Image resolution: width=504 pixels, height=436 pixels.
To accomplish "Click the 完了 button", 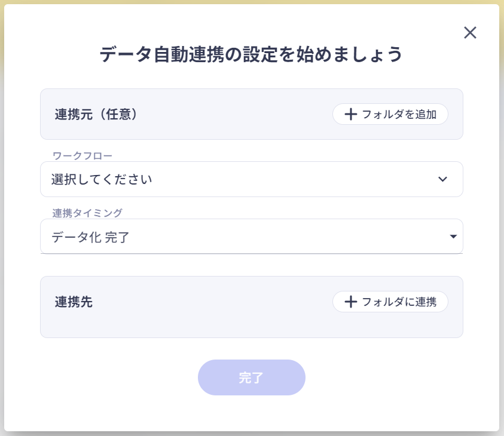I will coord(252,377).
